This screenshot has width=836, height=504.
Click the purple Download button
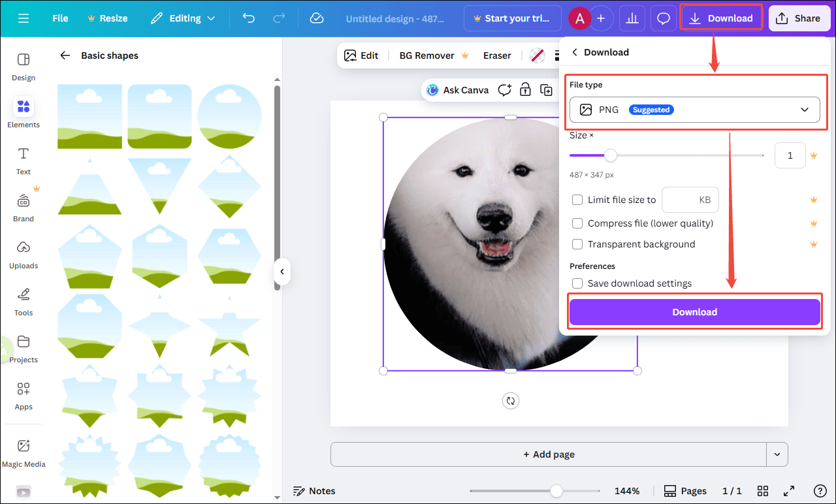[x=694, y=311]
